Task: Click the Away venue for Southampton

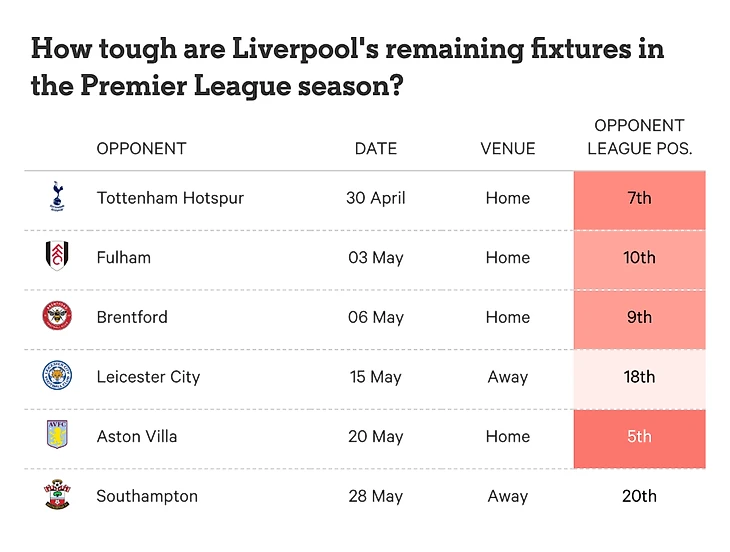Action: click(x=507, y=496)
